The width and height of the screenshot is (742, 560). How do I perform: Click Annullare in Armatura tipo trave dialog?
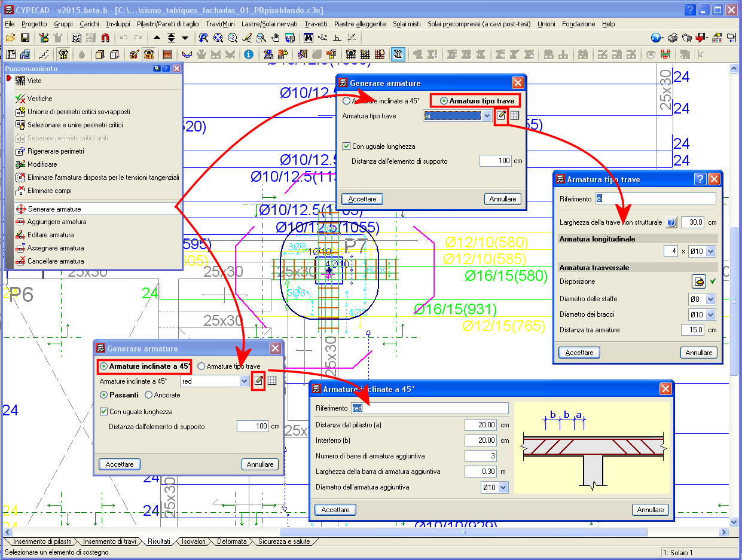click(699, 353)
